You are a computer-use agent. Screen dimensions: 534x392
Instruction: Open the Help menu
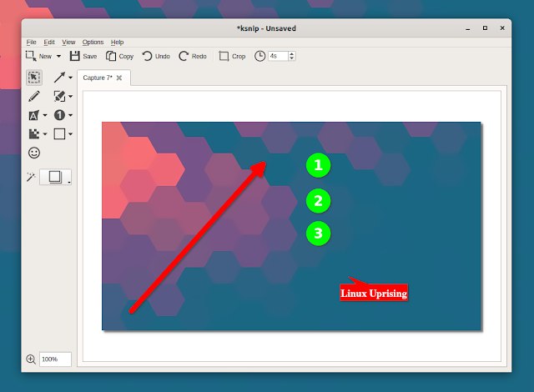(117, 43)
